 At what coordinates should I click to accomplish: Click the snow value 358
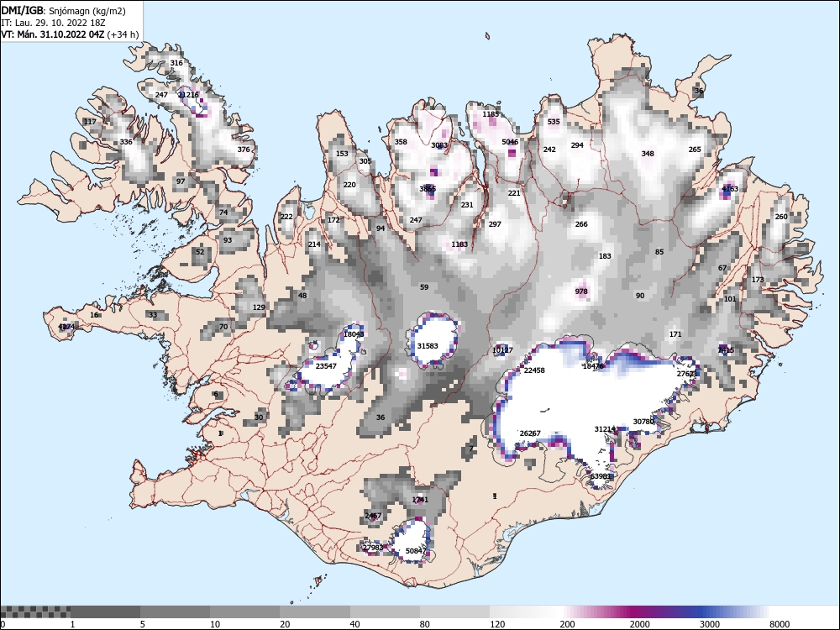[401, 142]
